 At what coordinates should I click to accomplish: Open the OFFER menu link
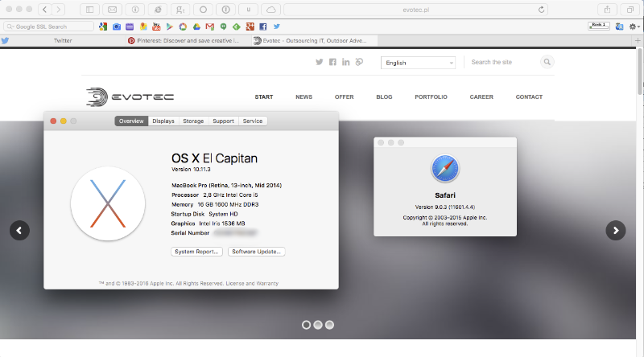[x=345, y=97]
